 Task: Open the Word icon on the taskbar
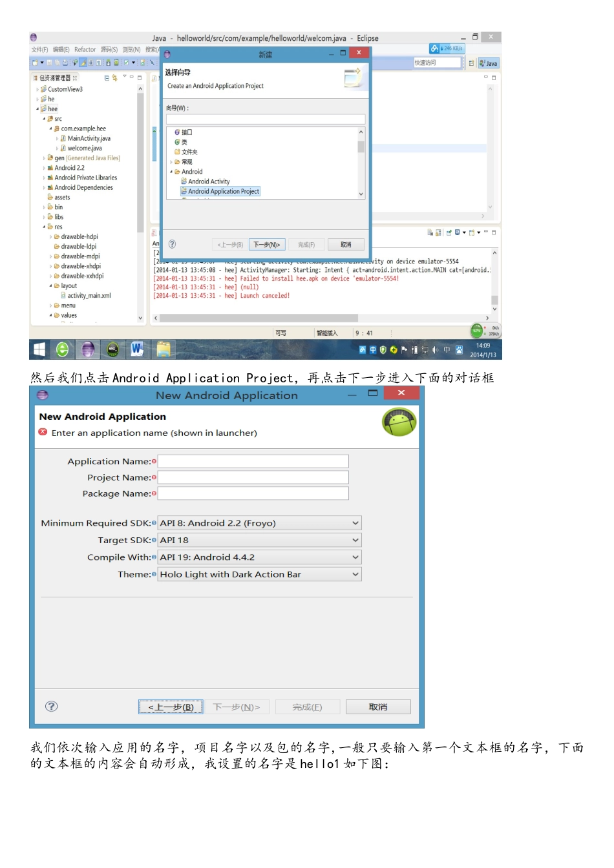(x=137, y=349)
